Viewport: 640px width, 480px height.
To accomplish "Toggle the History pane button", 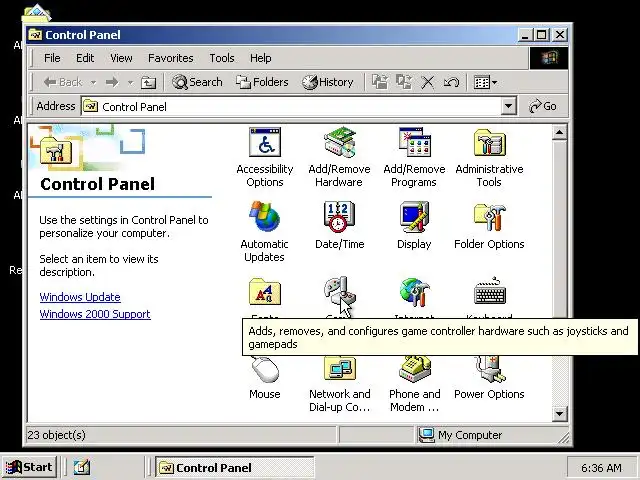I will (328, 82).
